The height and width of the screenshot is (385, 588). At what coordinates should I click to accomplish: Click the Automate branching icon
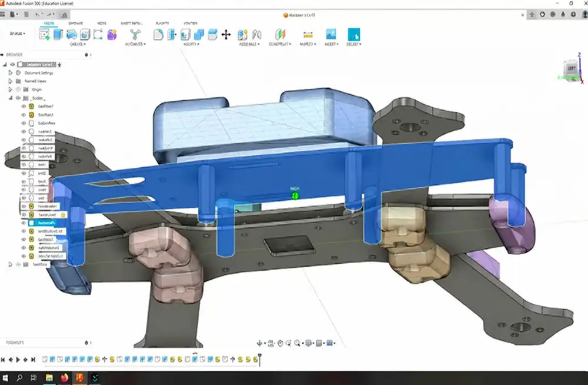coord(135,35)
